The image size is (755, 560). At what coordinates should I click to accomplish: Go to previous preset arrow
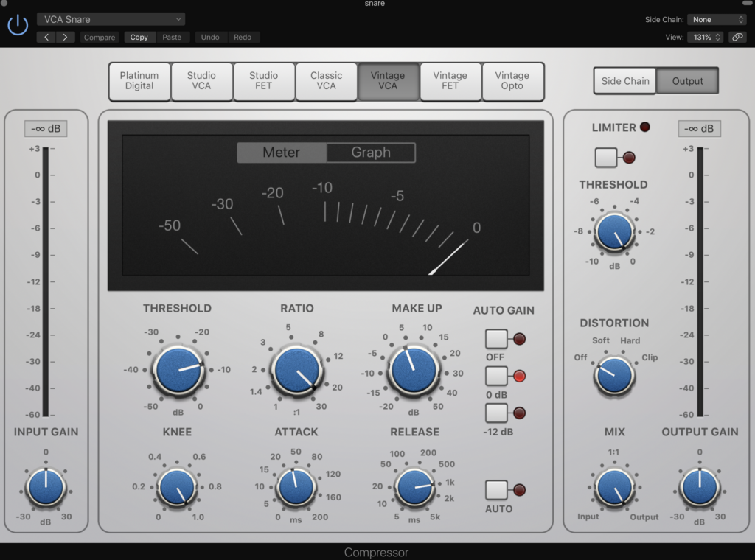[x=46, y=37]
